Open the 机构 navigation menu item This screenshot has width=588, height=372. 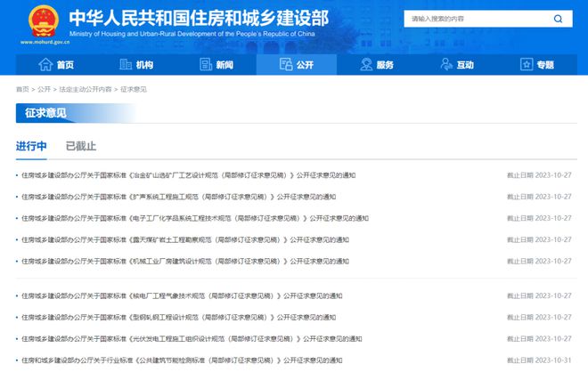tap(136, 64)
